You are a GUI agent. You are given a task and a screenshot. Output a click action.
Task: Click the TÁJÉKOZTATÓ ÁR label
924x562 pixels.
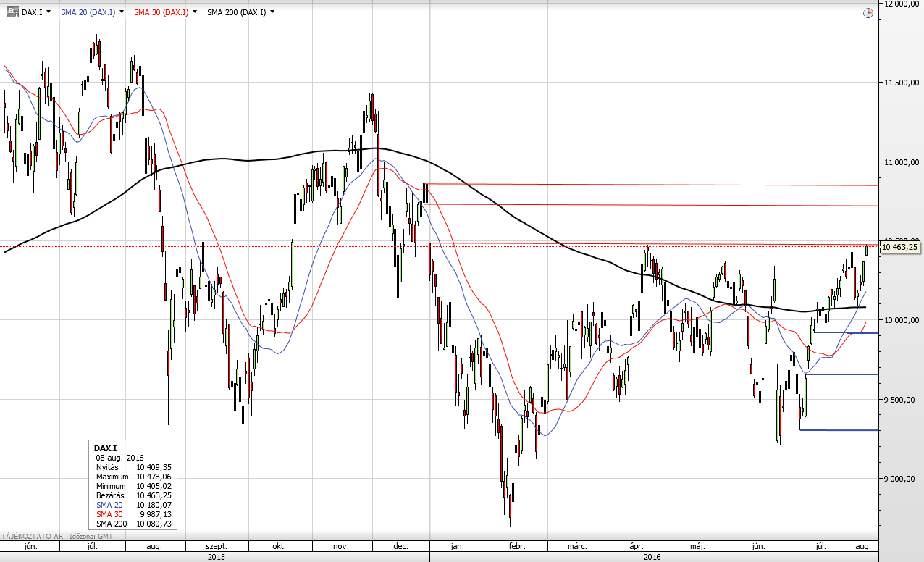point(32,537)
